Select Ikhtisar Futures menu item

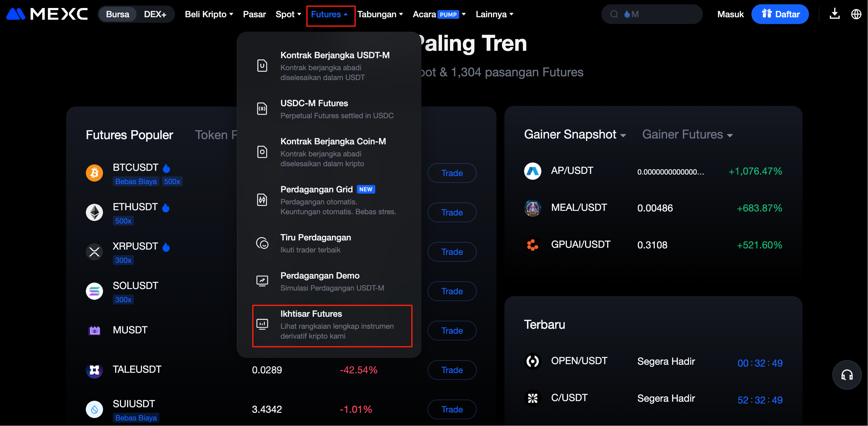(332, 325)
